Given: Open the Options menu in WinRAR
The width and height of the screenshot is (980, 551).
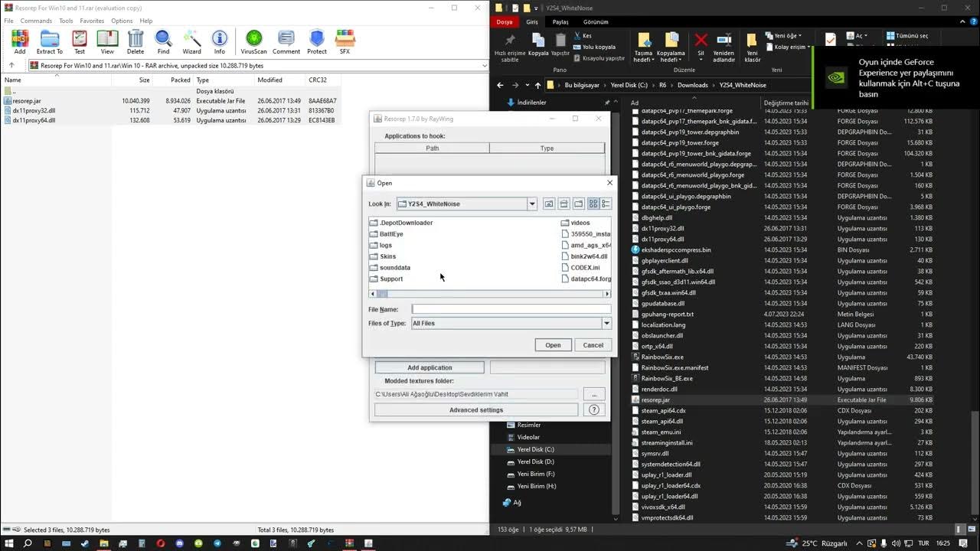Looking at the screenshot, I should pyautogui.click(x=122, y=21).
